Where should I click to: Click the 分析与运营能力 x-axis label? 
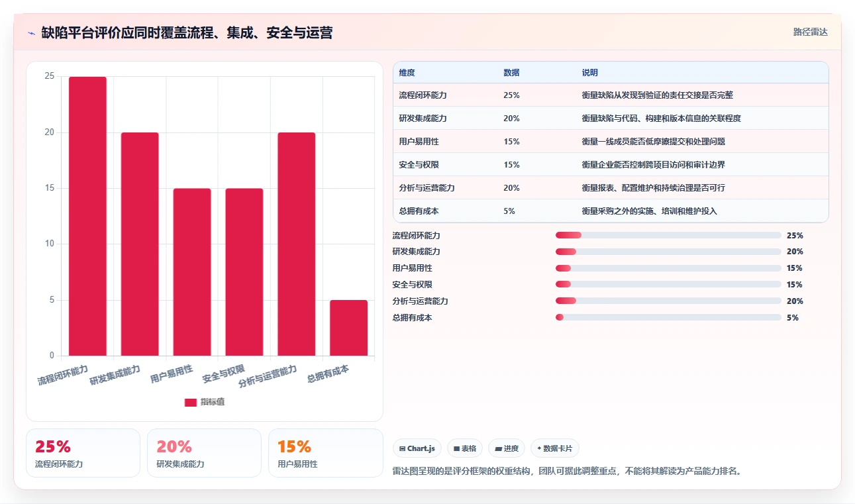pos(268,376)
